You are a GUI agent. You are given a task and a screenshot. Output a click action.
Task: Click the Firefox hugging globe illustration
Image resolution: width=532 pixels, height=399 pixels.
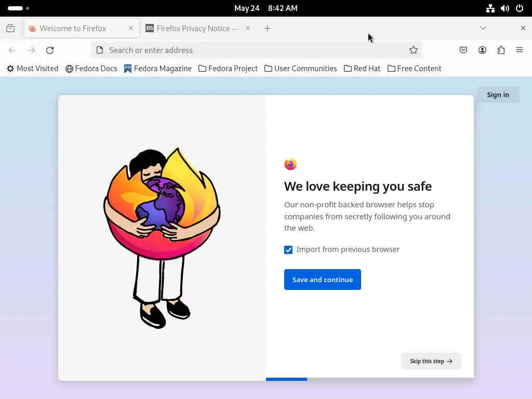[x=162, y=237]
